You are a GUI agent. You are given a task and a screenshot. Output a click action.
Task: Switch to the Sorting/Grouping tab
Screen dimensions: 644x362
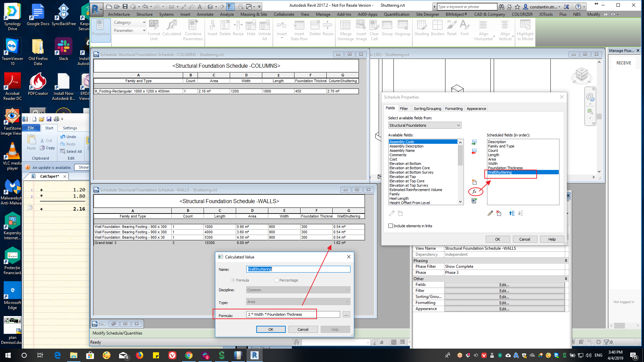[427, 108]
